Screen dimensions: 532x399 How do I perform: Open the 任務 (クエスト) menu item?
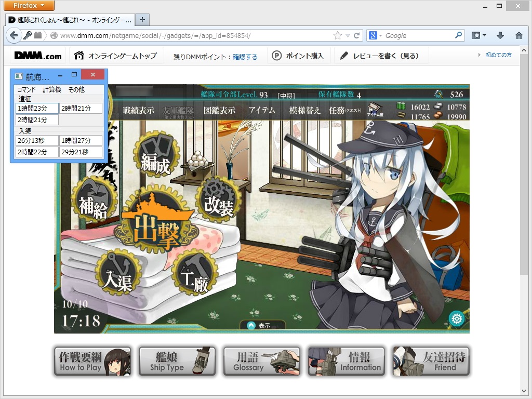click(x=345, y=110)
